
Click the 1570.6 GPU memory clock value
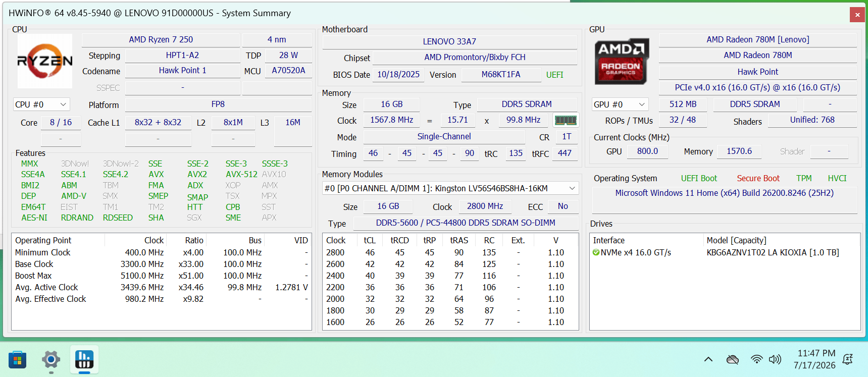[739, 151]
